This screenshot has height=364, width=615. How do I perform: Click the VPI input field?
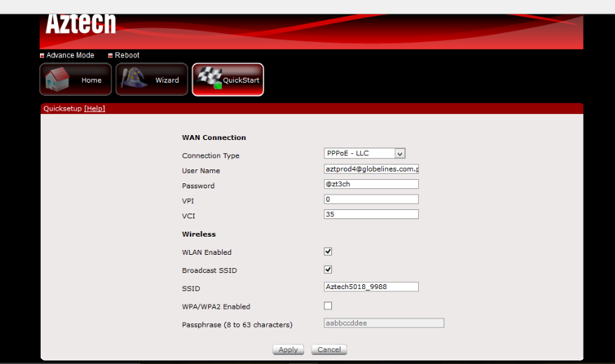click(371, 199)
